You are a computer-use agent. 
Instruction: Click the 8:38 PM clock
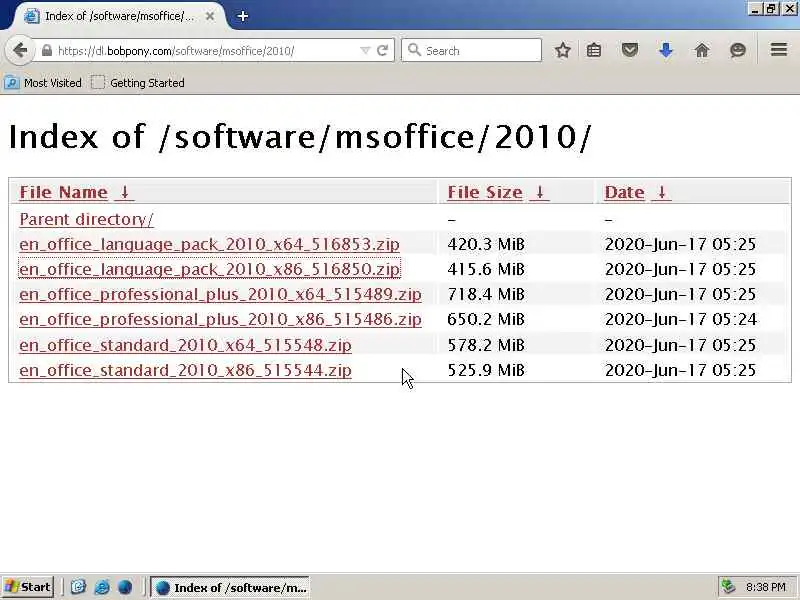(x=765, y=587)
